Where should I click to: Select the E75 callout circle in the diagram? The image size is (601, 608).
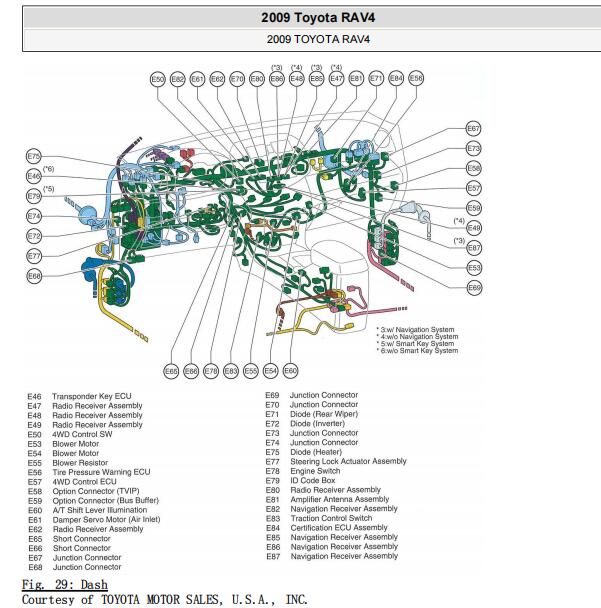tap(34, 157)
